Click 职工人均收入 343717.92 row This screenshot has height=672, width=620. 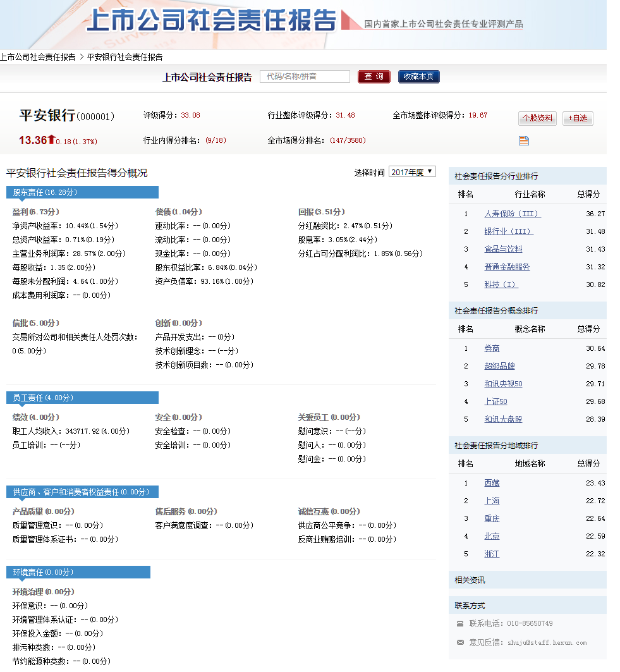click(71, 431)
